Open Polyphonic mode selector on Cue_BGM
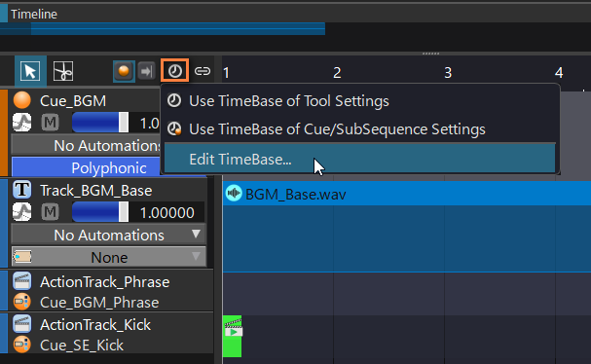The width and height of the screenshot is (591, 364). tap(87, 167)
